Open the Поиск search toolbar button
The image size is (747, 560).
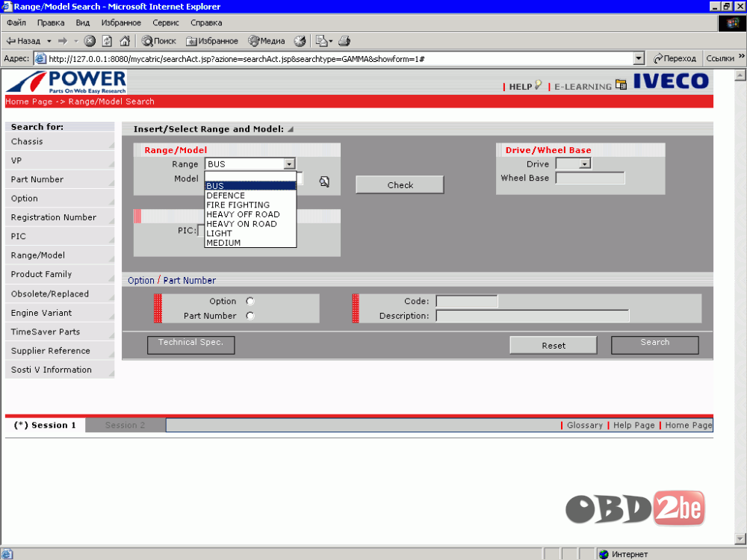158,41
